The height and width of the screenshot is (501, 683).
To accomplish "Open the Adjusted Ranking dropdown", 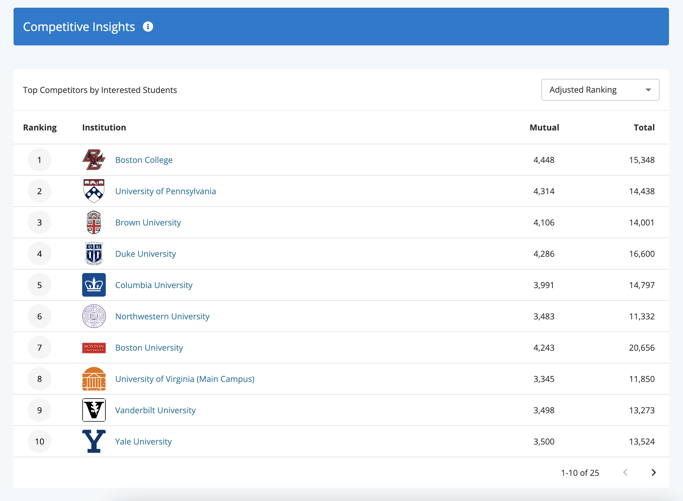I will point(600,90).
